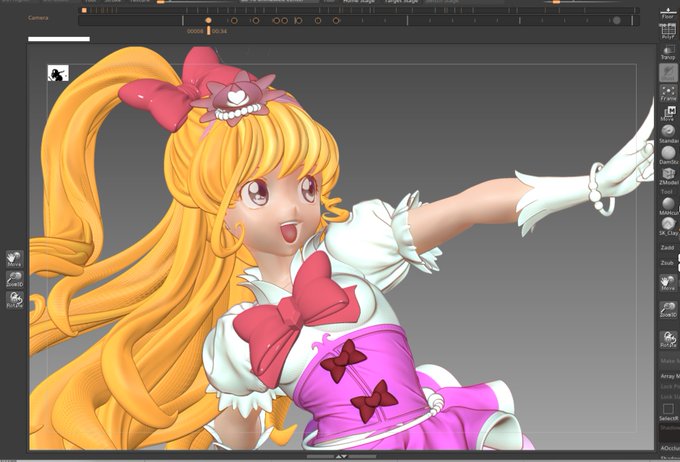Toggle the Floor grid button
This screenshot has width=680, height=462.
coord(668,12)
